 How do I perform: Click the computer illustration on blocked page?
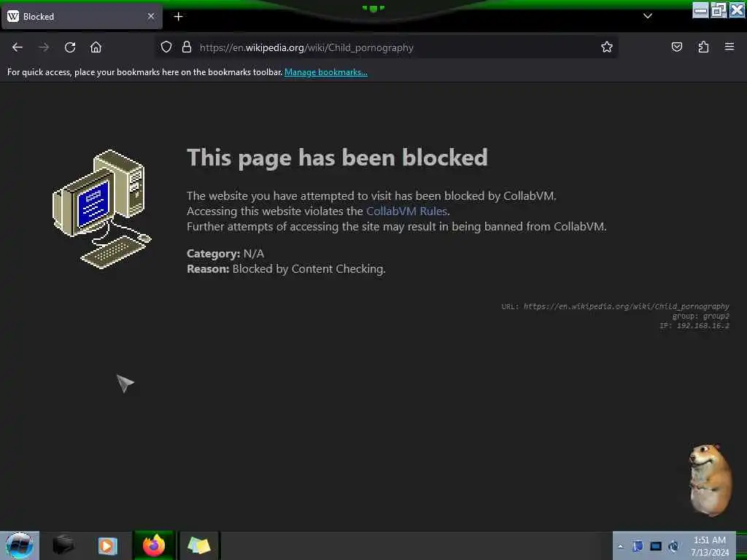(102, 209)
